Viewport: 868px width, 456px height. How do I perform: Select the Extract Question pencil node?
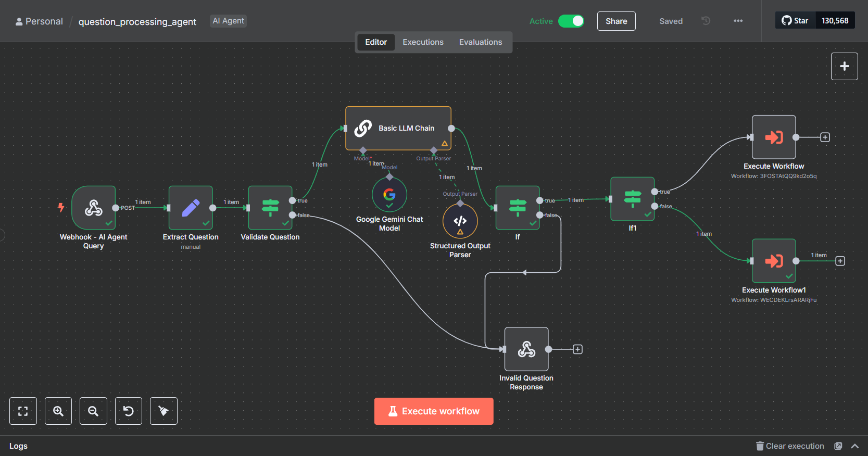191,208
